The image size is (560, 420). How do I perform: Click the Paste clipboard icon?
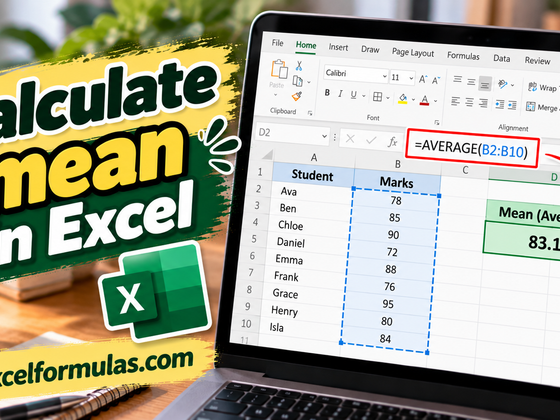pyautogui.click(x=279, y=69)
